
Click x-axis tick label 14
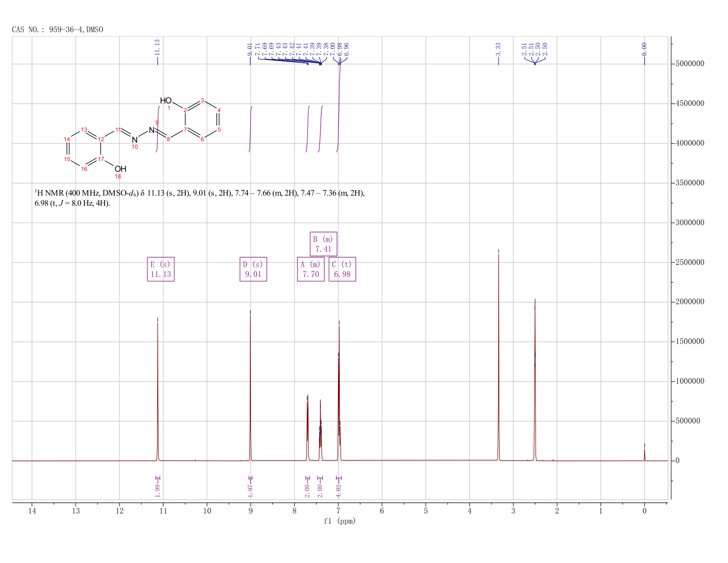[x=32, y=511]
